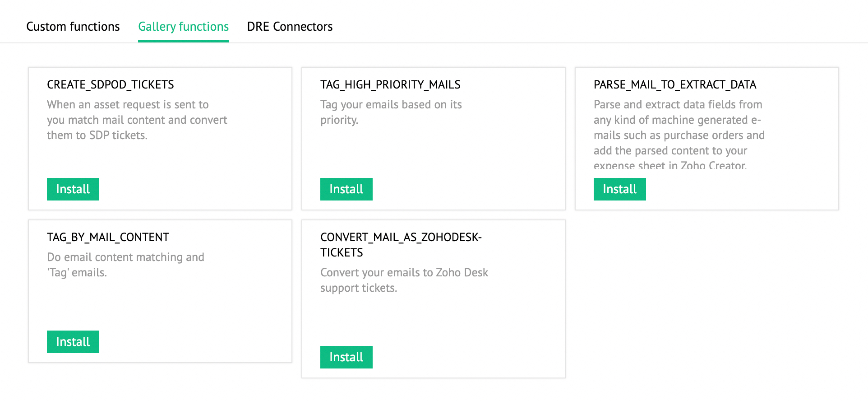Install the CREATE_SDPOD_TICKETS function
The height and width of the screenshot is (401, 868).
tap(73, 189)
